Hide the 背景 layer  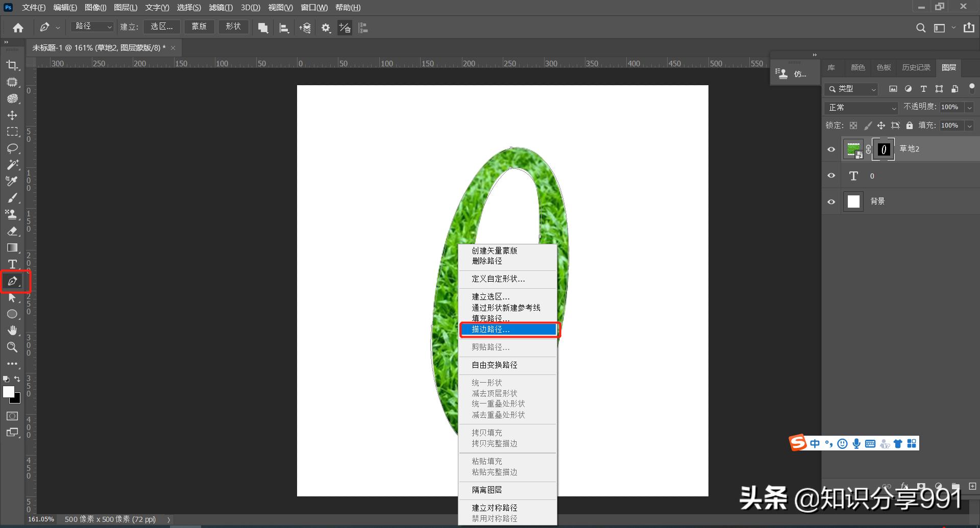click(x=831, y=201)
